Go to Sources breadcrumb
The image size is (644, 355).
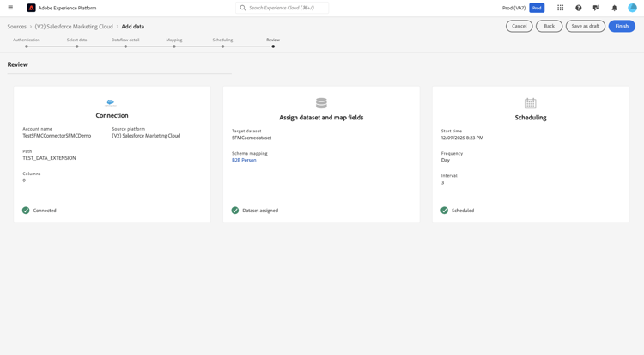(17, 27)
